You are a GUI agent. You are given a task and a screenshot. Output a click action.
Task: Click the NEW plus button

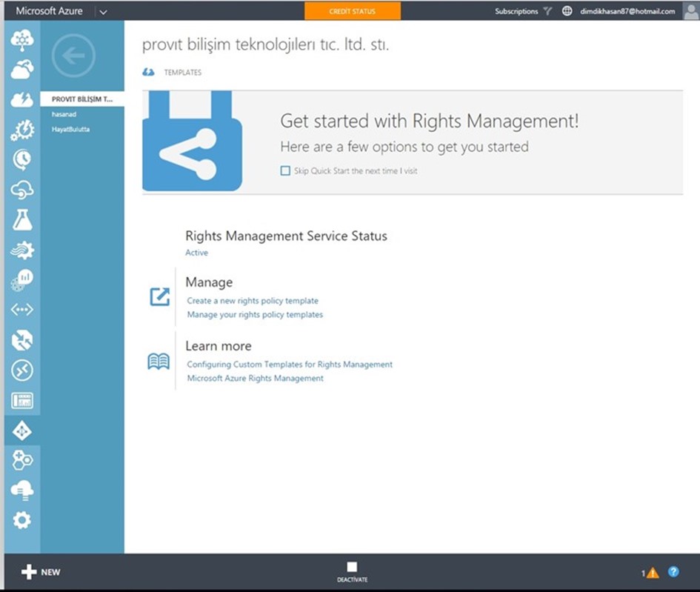(41, 572)
